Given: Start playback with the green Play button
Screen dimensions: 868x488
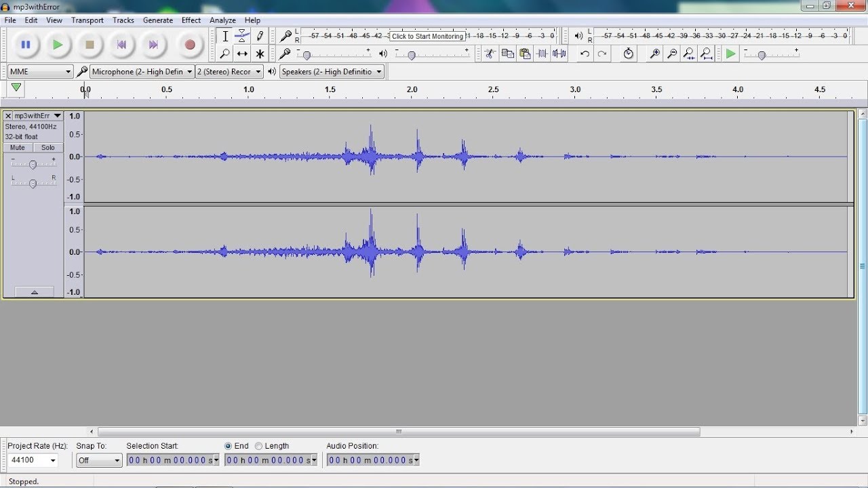Looking at the screenshot, I should click(58, 45).
